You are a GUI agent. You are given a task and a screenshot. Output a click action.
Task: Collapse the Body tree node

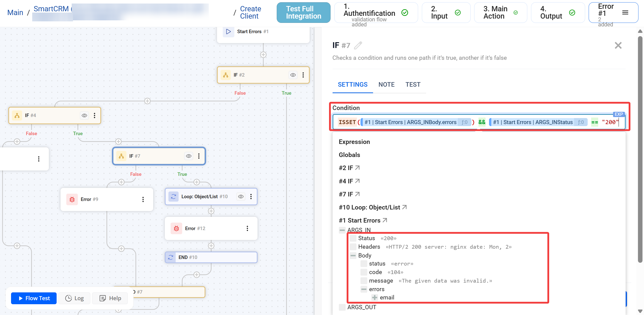353,255
